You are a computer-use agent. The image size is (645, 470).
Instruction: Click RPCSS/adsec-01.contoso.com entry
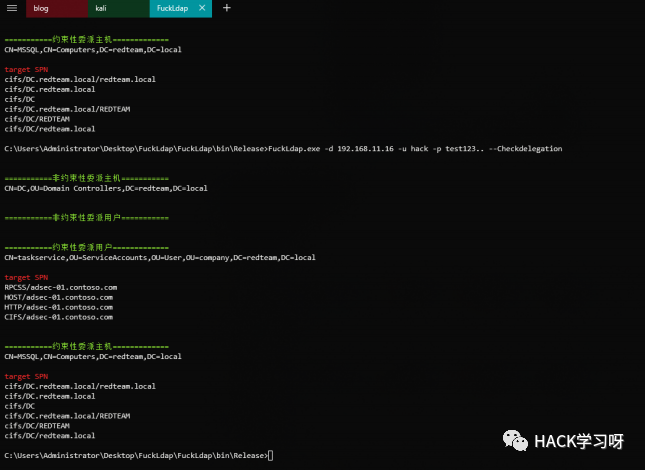coord(60,287)
